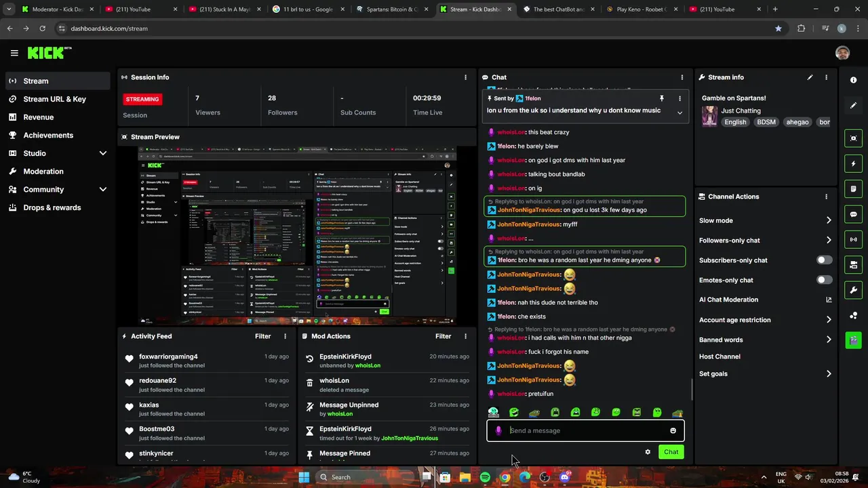This screenshot has width=868, height=488.
Task: Toggle Emotes-only chat
Action: 824,280
